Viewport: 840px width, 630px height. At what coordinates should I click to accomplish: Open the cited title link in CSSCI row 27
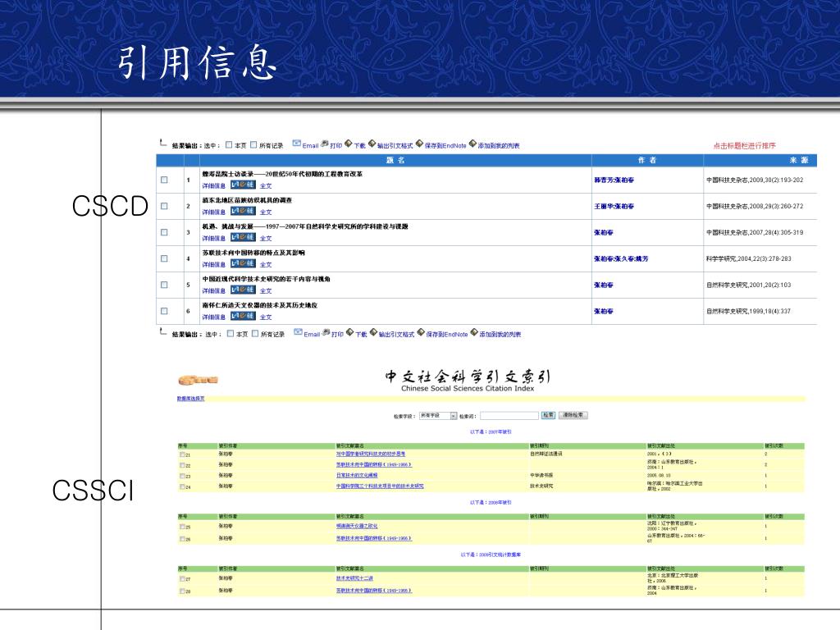(x=354, y=578)
